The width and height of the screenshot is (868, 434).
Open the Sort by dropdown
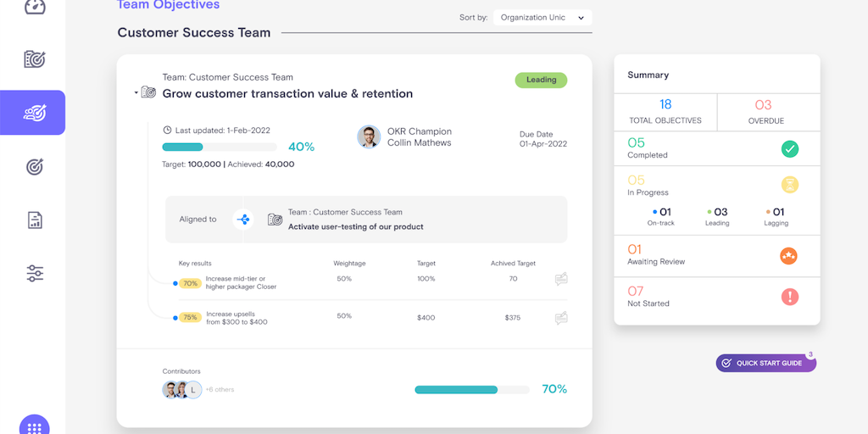pyautogui.click(x=542, y=18)
